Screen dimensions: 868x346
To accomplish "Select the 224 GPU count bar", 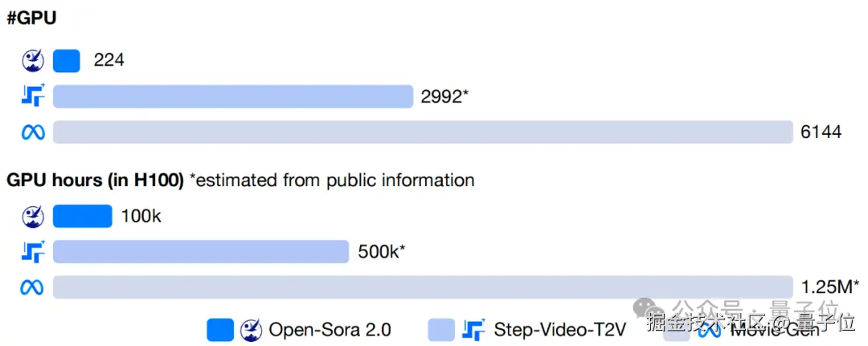I will click(67, 61).
